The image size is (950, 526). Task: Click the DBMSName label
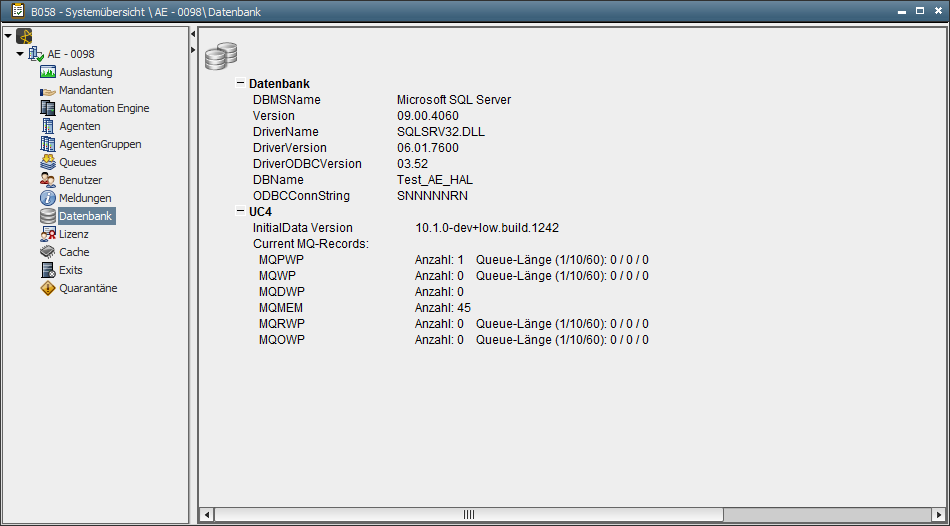287,99
